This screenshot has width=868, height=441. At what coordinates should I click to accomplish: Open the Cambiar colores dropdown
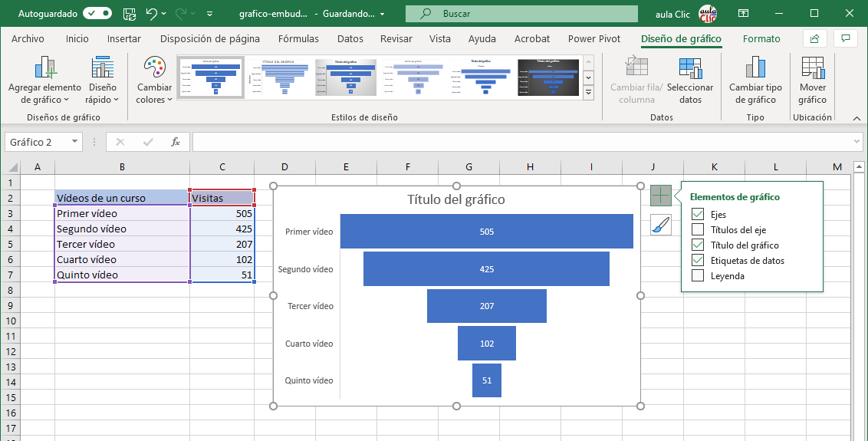coord(154,81)
